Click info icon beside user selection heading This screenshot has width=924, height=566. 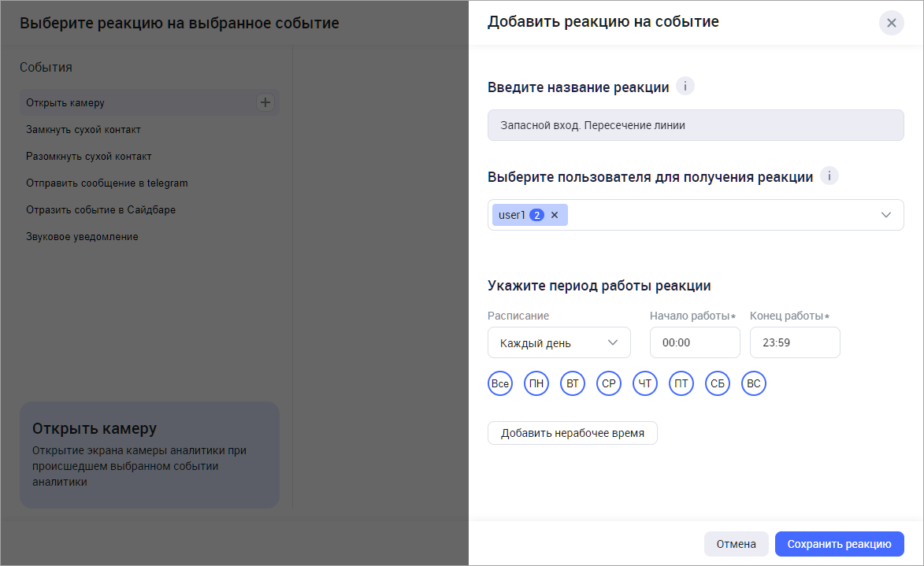[829, 176]
